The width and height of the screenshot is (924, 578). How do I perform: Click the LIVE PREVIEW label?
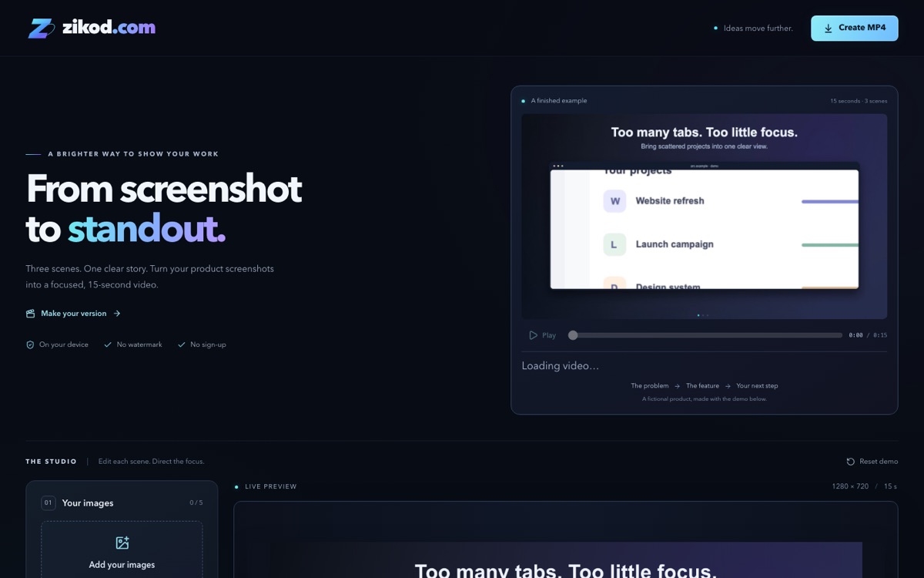coord(270,487)
